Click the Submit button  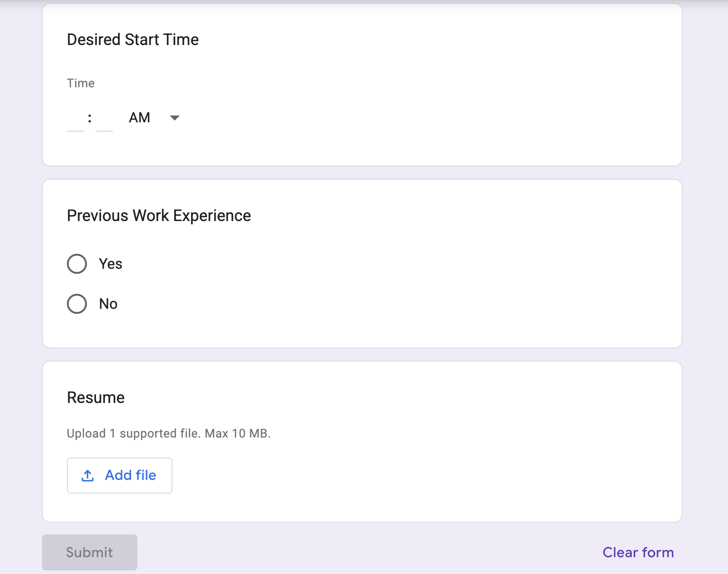pos(89,552)
